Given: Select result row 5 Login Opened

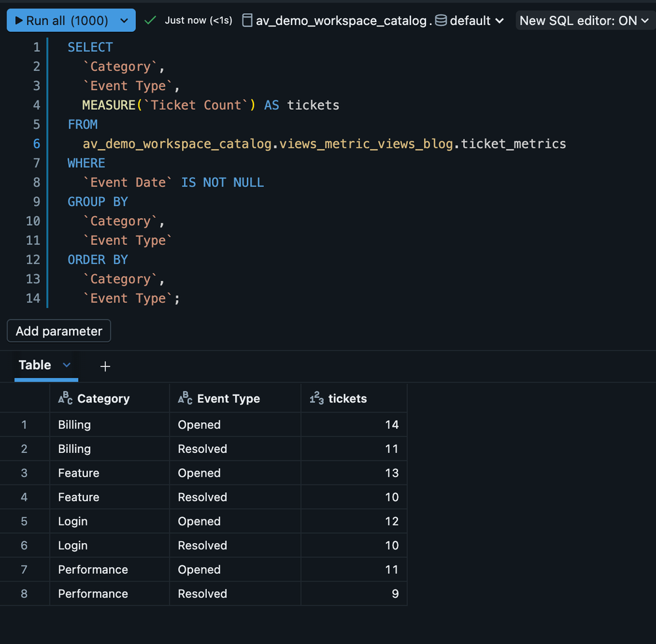Looking at the screenshot, I should click(x=72, y=521).
